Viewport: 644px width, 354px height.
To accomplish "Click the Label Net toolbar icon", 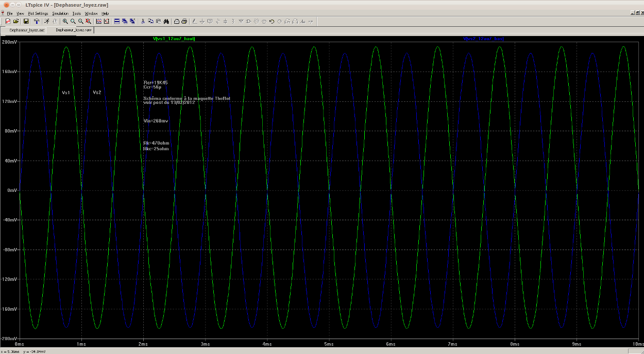I will tap(210, 21).
